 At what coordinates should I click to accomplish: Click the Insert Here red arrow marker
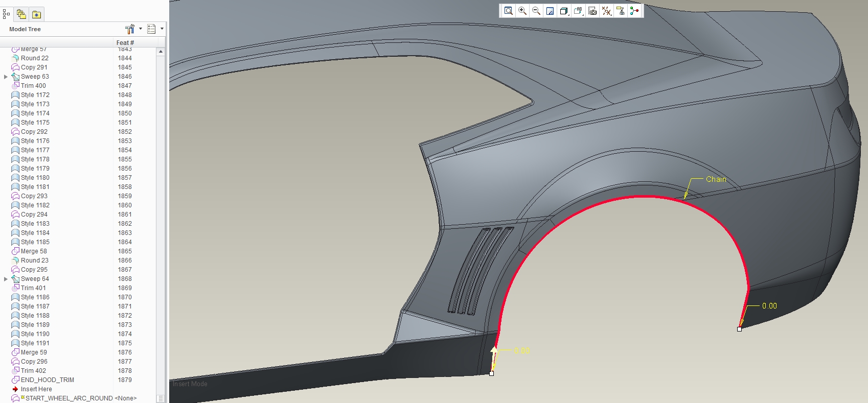(15, 389)
